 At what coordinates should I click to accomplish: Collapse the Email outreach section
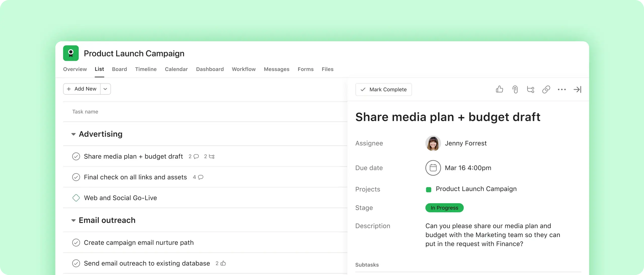point(73,220)
